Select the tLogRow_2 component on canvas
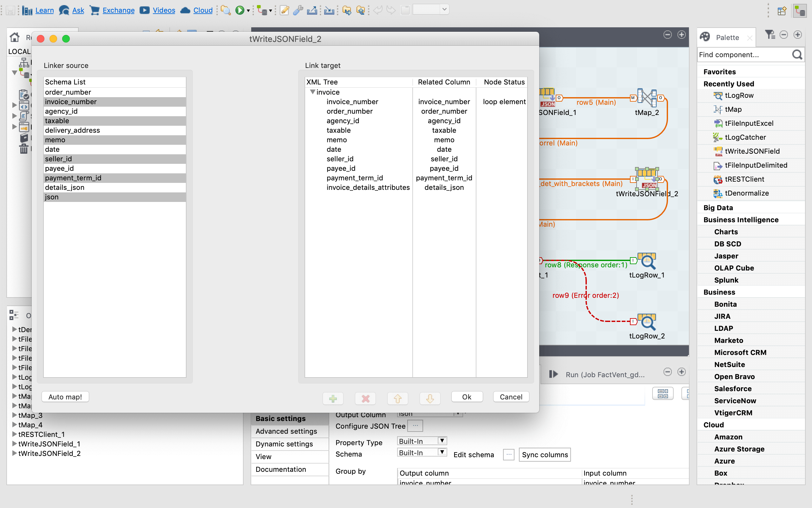Viewport: 812px width, 508px height. coord(646,322)
